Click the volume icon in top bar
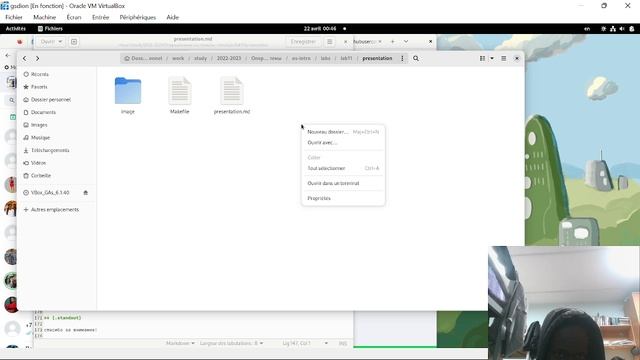640x360 pixels. pos(622,29)
